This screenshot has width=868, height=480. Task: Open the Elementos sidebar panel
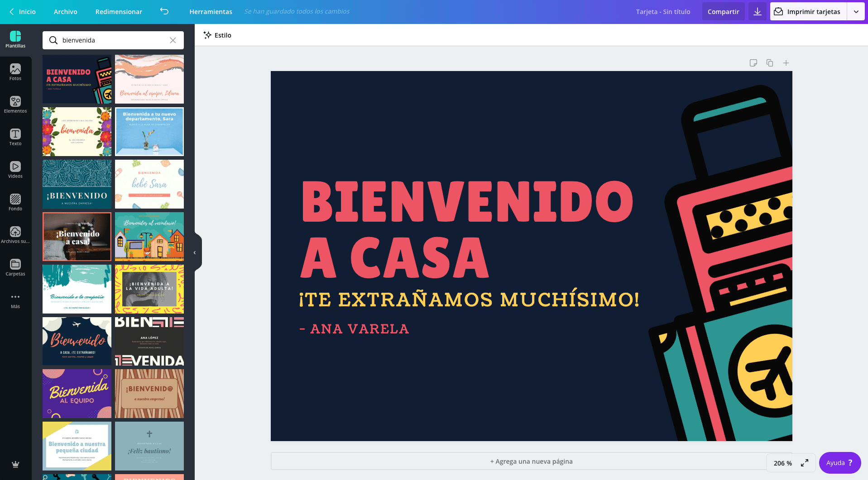[x=15, y=105]
